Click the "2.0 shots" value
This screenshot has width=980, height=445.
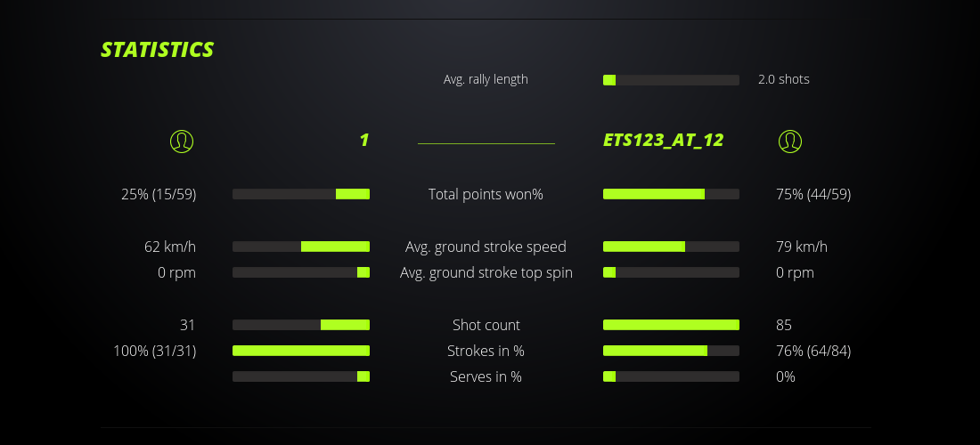[x=784, y=79]
